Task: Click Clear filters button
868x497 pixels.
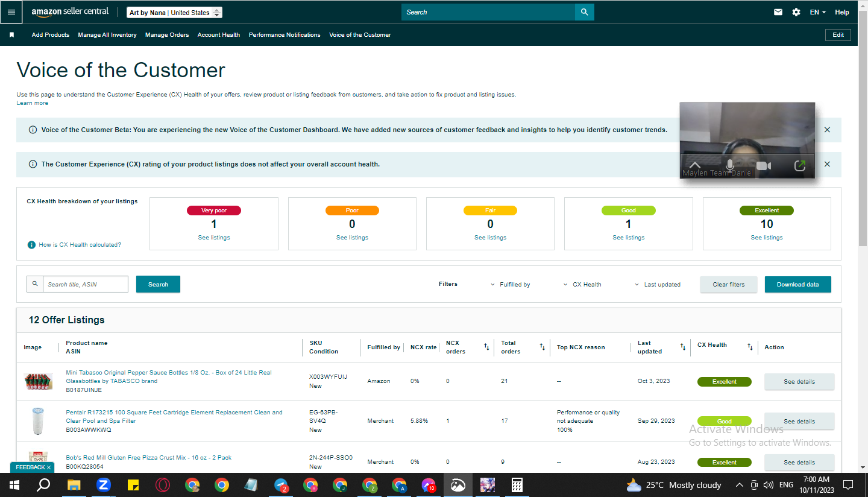Action: click(x=729, y=284)
